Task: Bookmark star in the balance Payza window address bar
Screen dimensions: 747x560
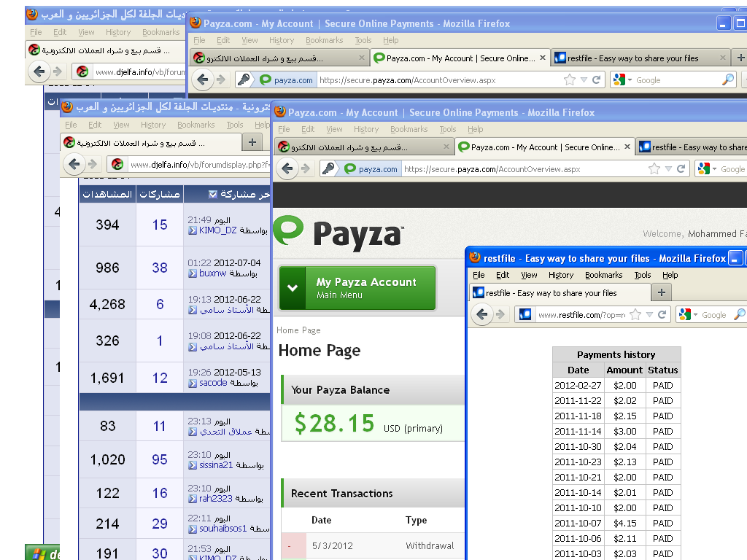Action: pyautogui.click(x=654, y=168)
